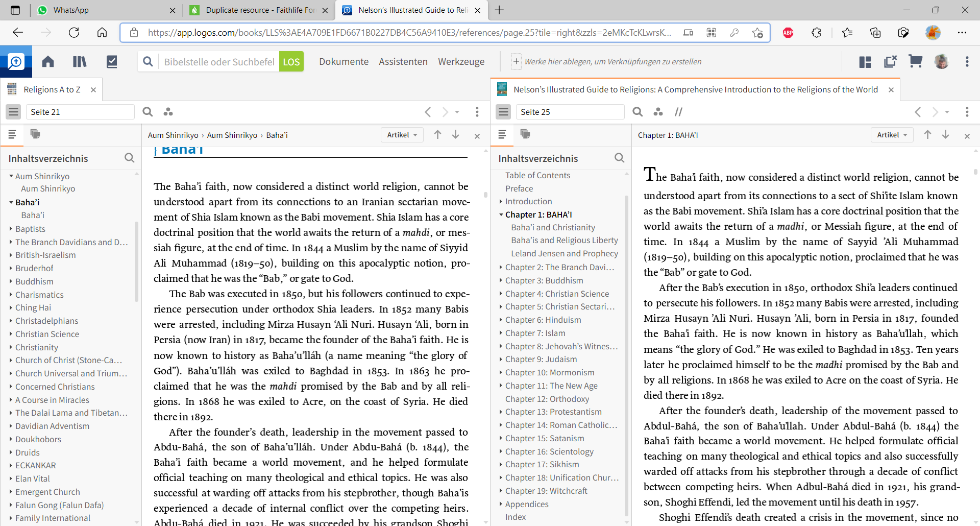Viewport: 980px width, 526px height.
Task: Open the shopping cart
Action: coord(916,62)
